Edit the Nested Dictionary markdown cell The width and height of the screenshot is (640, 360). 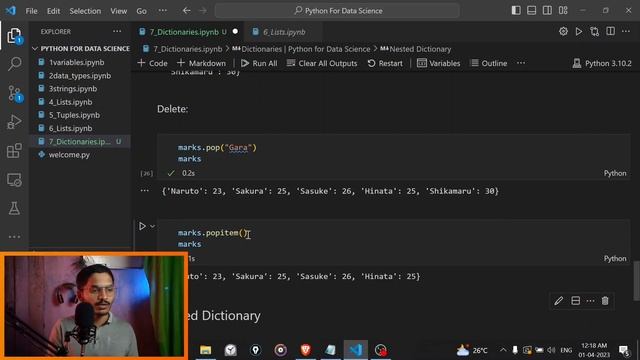pyautogui.click(x=559, y=301)
